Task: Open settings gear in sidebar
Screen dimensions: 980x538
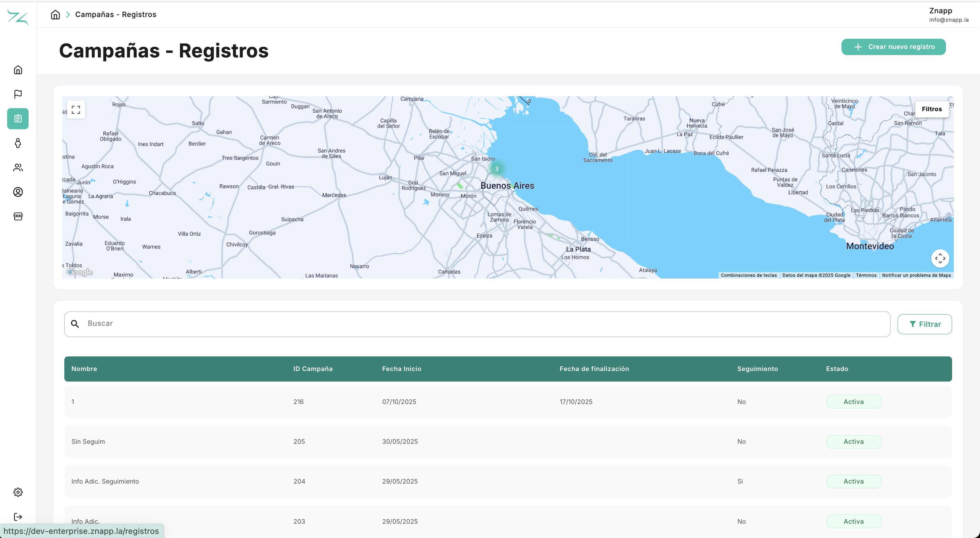Action: [18, 492]
